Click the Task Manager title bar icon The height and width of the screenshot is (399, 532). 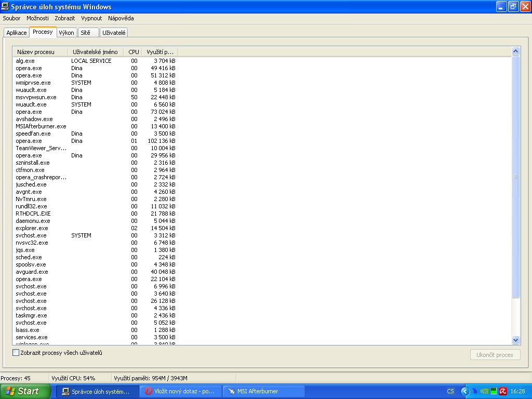pyautogui.click(x=5, y=6)
